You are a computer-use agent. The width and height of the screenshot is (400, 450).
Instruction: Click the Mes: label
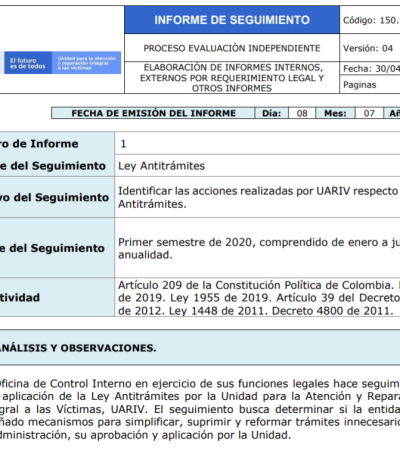click(x=335, y=113)
